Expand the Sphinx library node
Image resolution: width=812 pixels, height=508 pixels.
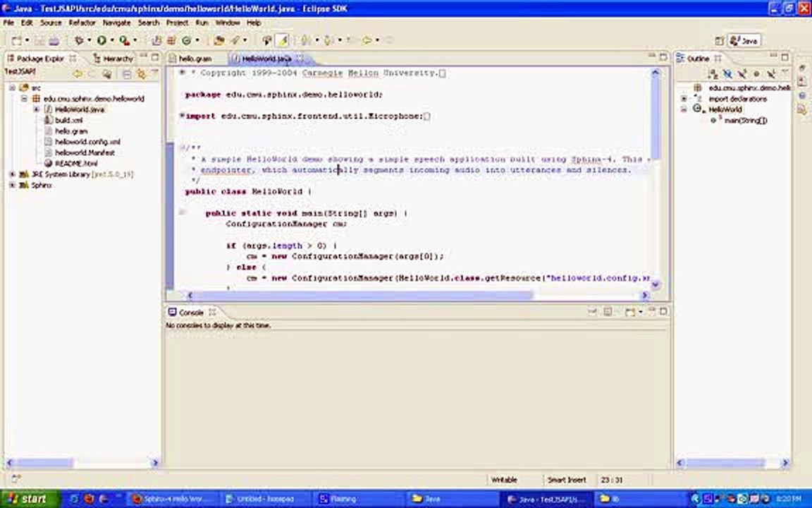pyautogui.click(x=12, y=185)
